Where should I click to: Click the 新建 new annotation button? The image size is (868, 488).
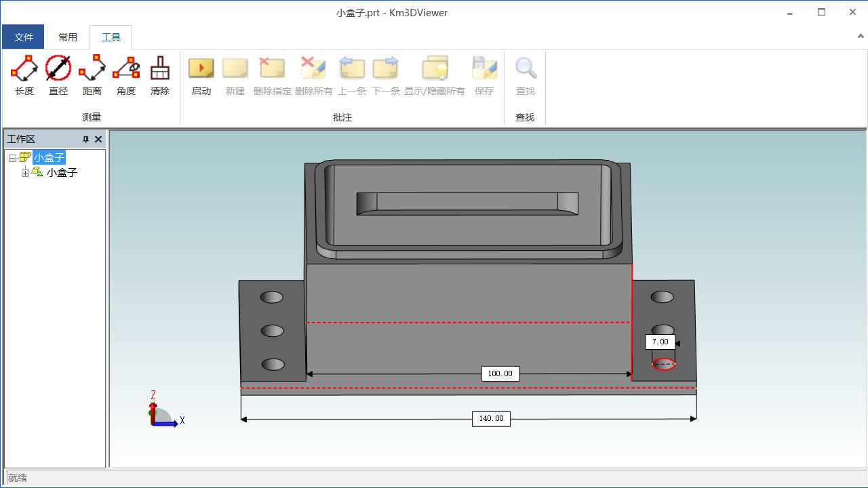(235, 75)
